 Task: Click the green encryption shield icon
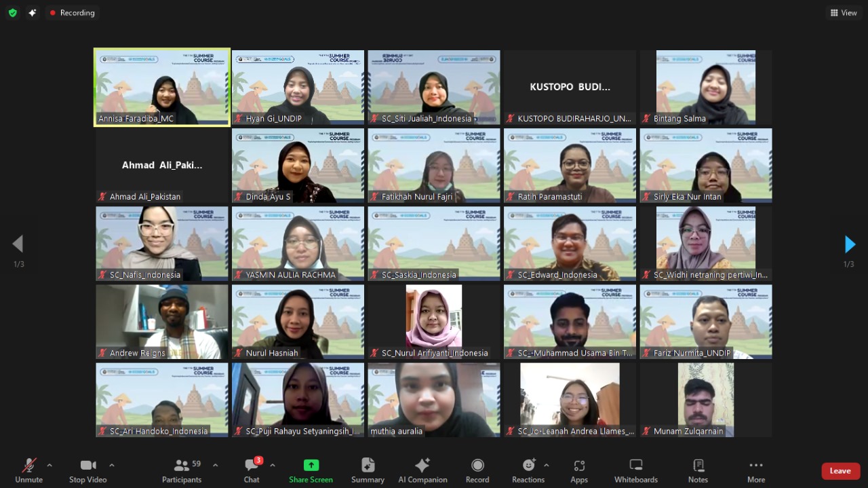(x=13, y=13)
